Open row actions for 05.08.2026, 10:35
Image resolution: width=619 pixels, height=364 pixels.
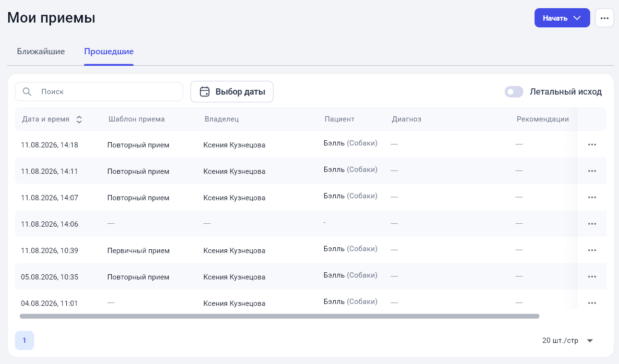tap(592, 277)
